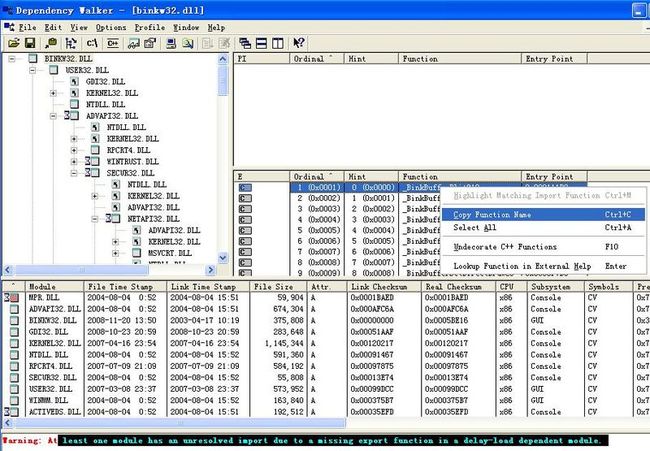Choose Undecorate C++ Functions context entry
This screenshot has height=451, width=650.
pyautogui.click(x=543, y=247)
